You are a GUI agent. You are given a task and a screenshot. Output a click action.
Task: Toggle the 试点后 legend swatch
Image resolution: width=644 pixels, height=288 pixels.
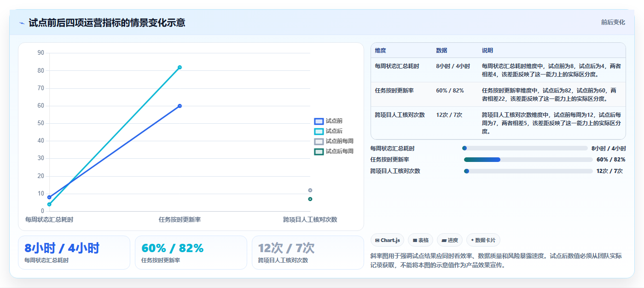tap(319, 131)
